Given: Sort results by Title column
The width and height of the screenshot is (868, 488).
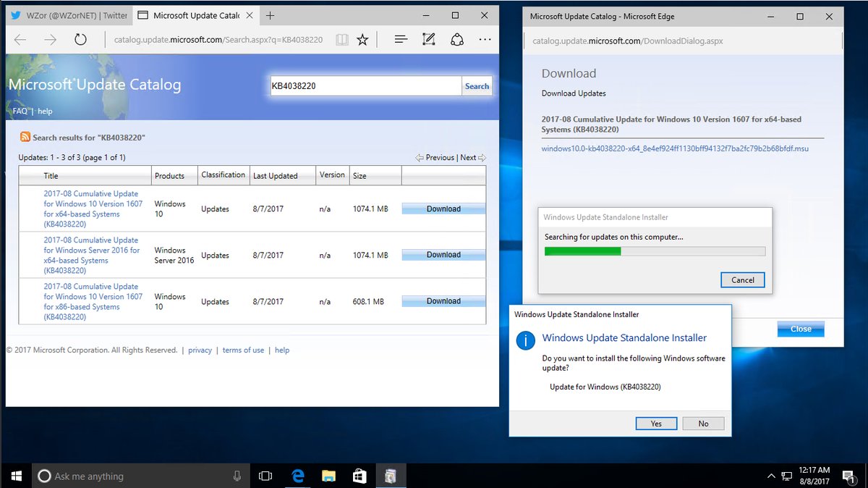Looking at the screenshot, I should click(51, 176).
